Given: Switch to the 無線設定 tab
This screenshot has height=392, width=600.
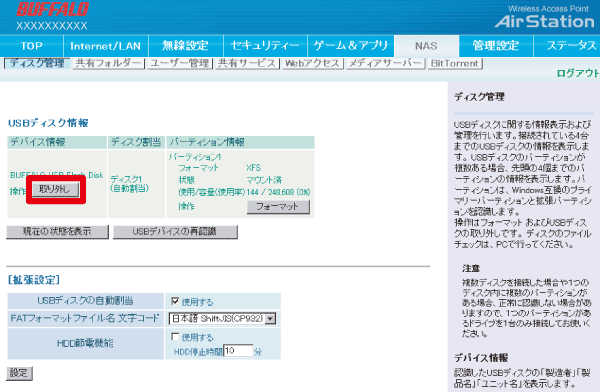Looking at the screenshot, I should 186,46.
